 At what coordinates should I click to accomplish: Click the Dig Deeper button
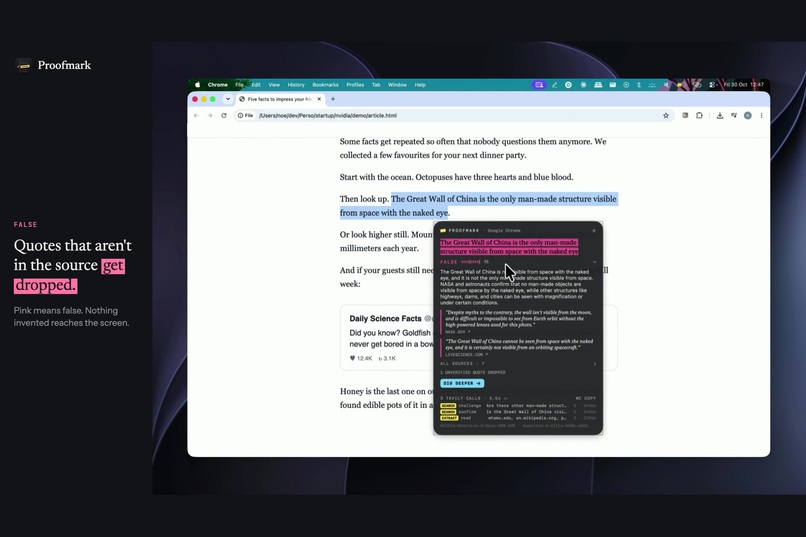(462, 383)
